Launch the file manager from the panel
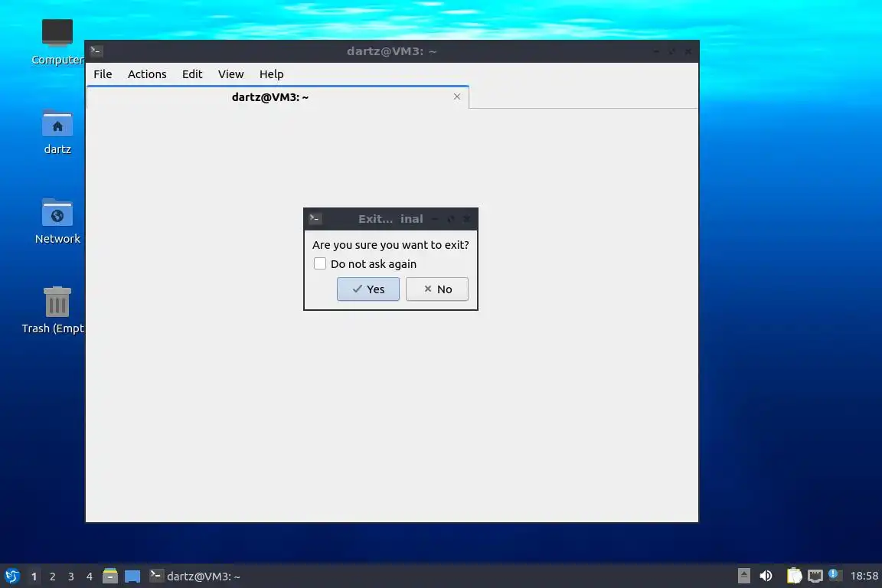The image size is (882, 588). [110, 577]
